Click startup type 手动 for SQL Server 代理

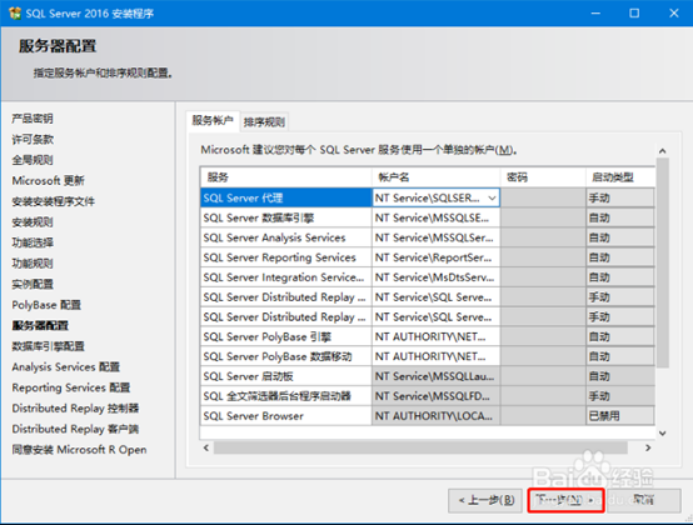pyautogui.click(x=620, y=198)
